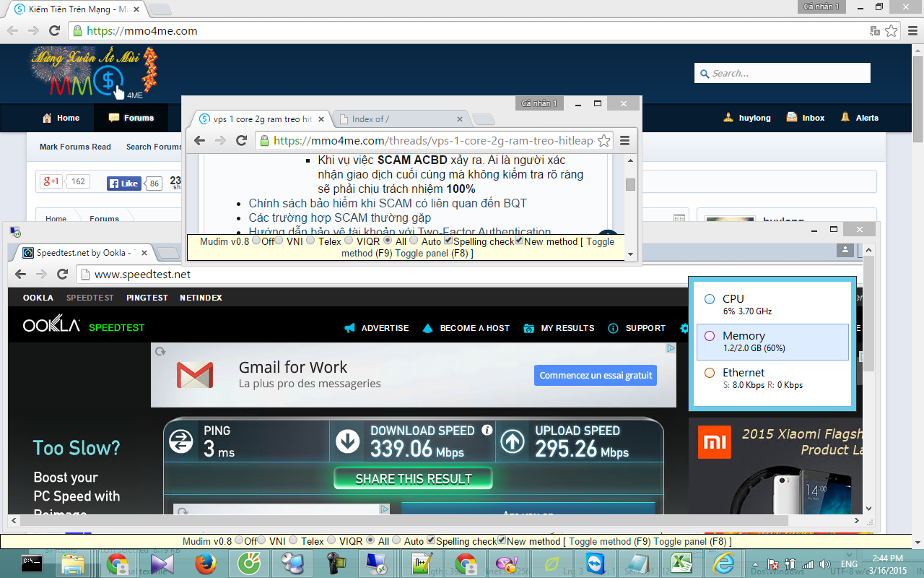Open the translate icon in the mmo4me address bar
The height and width of the screenshot is (578, 924).
pyautogui.click(x=875, y=31)
